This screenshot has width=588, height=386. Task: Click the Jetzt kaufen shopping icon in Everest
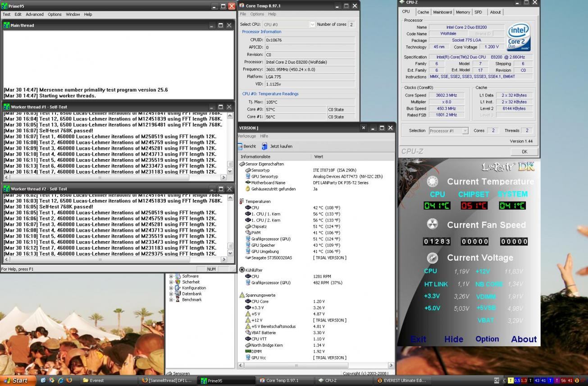point(264,146)
